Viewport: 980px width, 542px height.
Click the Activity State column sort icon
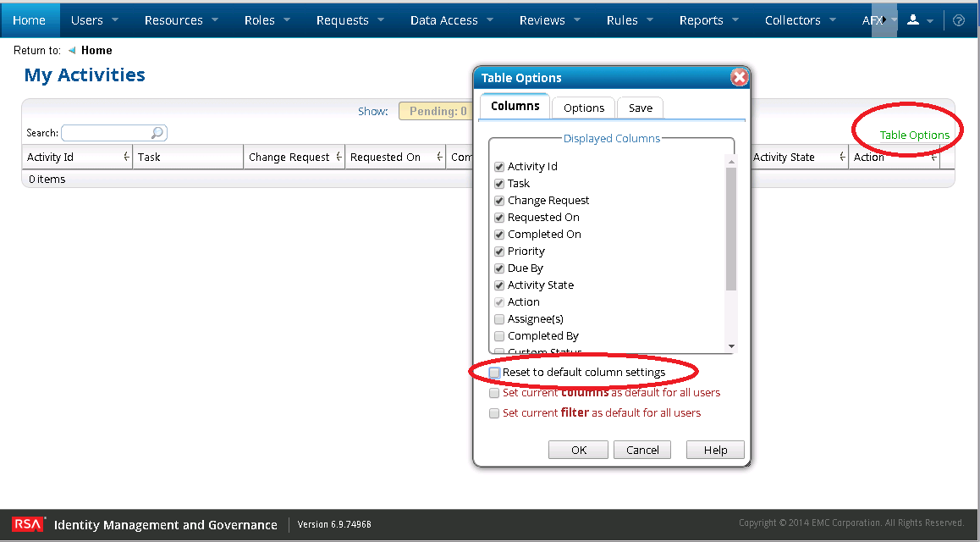842,158
